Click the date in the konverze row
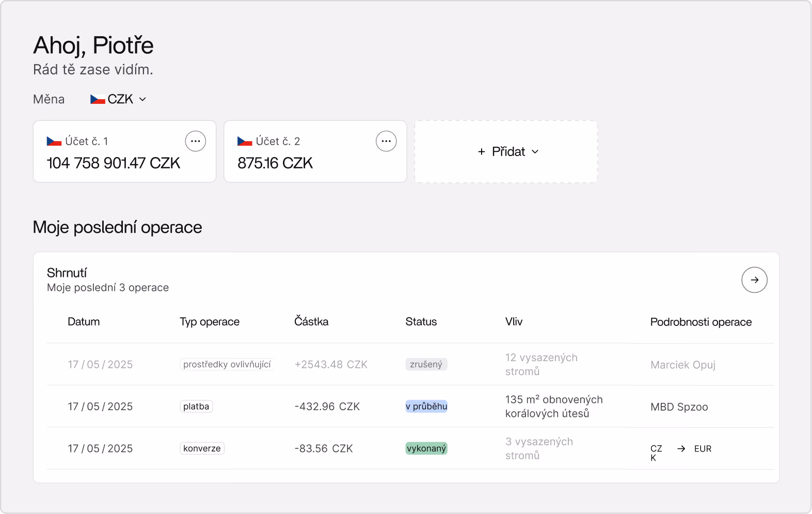Image resolution: width=812 pixels, height=514 pixels. (x=100, y=448)
